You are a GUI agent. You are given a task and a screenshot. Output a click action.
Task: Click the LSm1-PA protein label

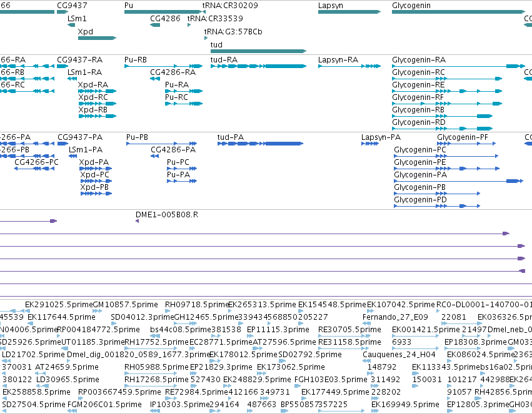[86, 150]
